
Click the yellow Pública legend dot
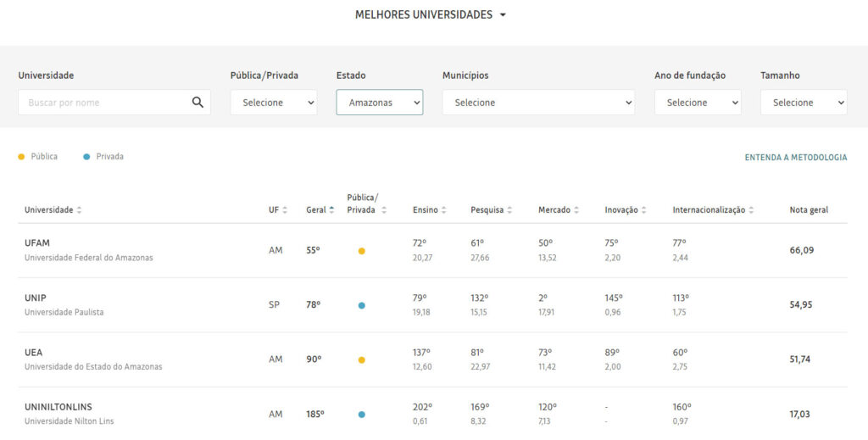coord(21,157)
